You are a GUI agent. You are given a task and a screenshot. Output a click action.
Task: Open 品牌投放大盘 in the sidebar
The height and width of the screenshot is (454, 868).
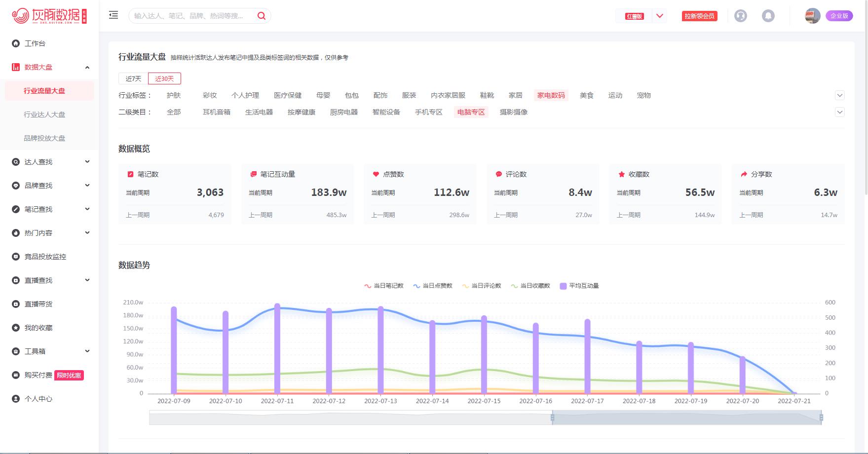(44, 138)
